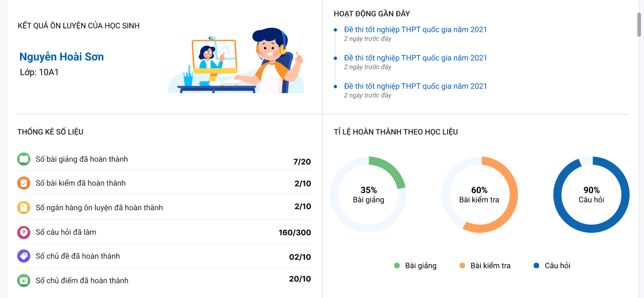The height and width of the screenshot is (298, 644).
Task: Toggle the blue Câu hỏi legend item
Action: [x=552, y=266]
